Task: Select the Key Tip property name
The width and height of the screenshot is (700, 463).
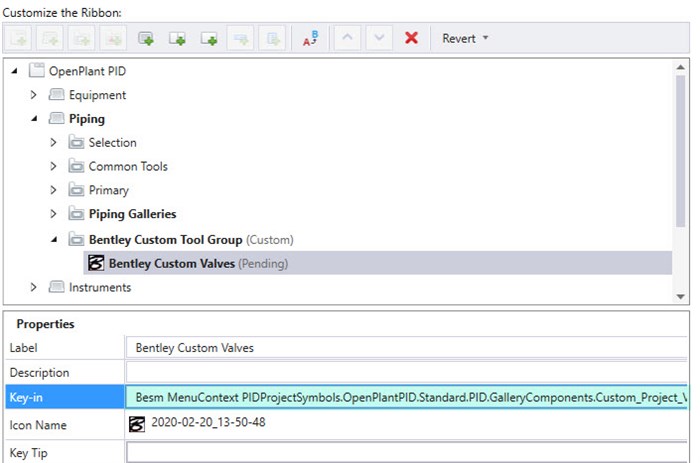Action: [28, 453]
